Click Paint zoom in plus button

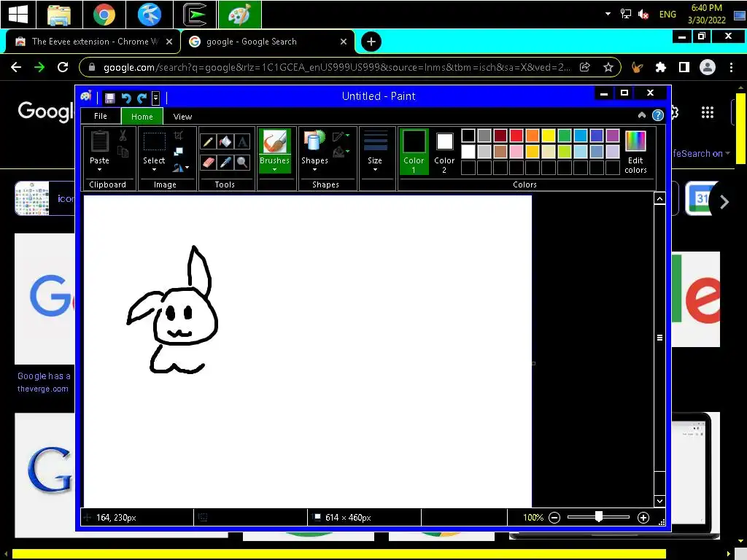(x=643, y=518)
